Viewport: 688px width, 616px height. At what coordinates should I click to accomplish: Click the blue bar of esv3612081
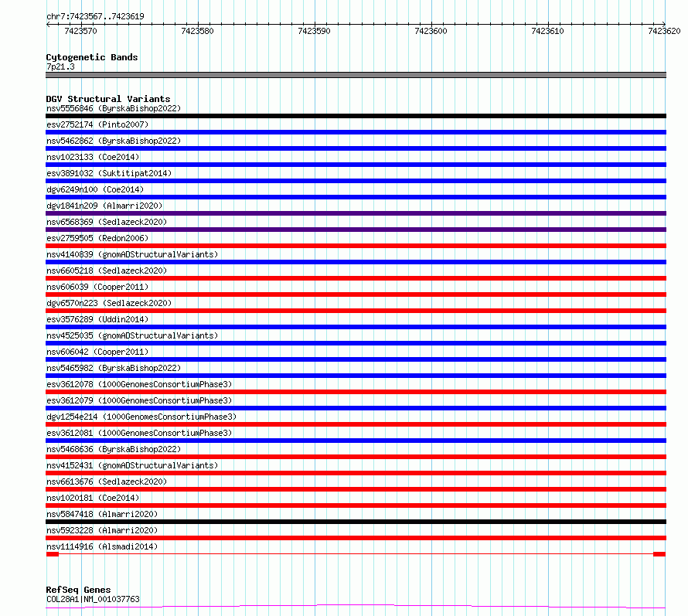click(356, 441)
